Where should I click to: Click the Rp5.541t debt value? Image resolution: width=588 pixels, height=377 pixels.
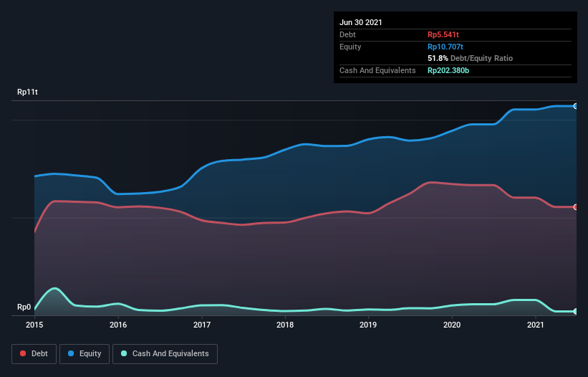pos(443,34)
